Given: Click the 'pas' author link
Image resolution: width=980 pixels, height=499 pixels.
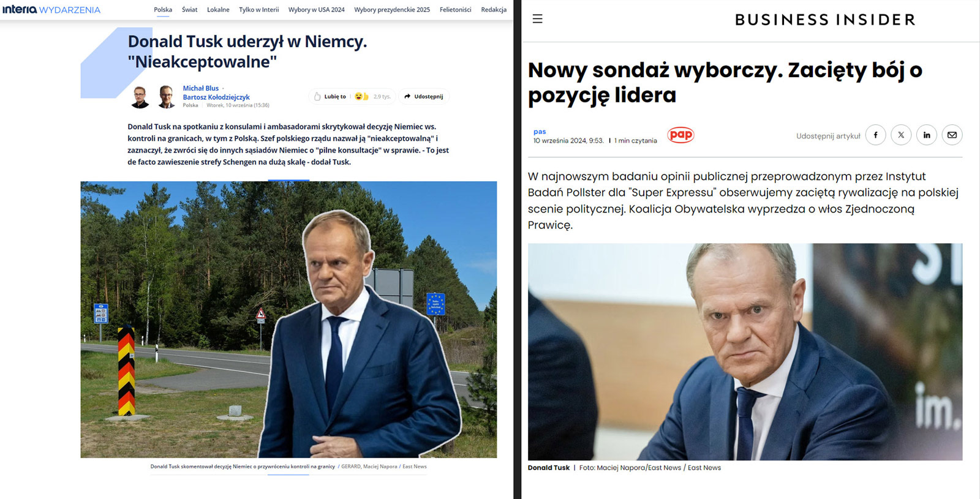Looking at the screenshot, I should pyautogui.click(x=540, y=132).
